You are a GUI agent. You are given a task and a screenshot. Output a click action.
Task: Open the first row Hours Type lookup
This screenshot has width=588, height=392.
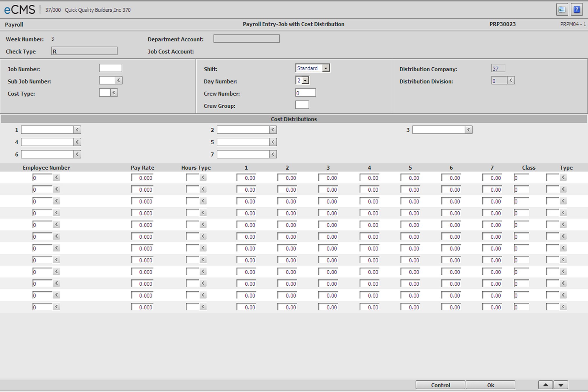203,177
